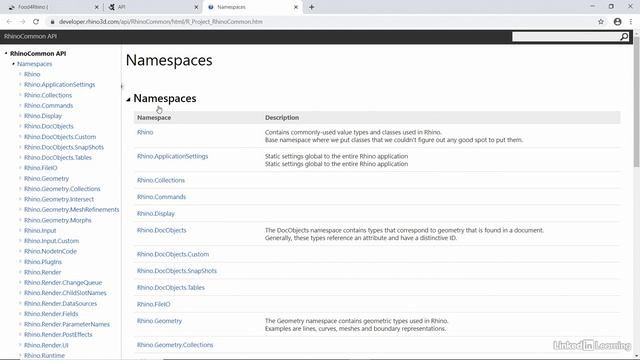Click the search magnifier icon
This screenshot has width=640, height=360.
pos(624,37)
